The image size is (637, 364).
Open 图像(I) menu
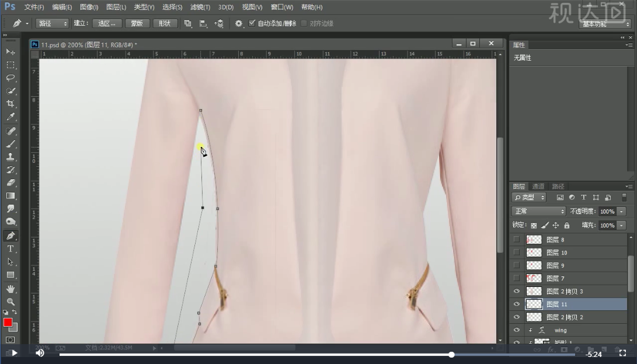click(89, 8)
